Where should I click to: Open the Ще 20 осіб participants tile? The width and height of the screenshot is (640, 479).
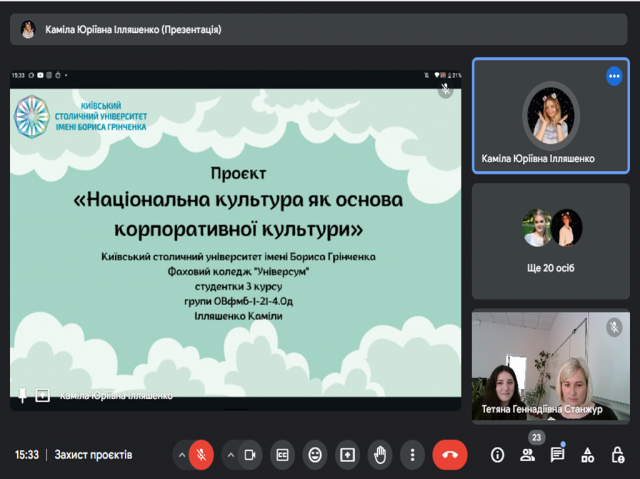click(x=551, y=241)
